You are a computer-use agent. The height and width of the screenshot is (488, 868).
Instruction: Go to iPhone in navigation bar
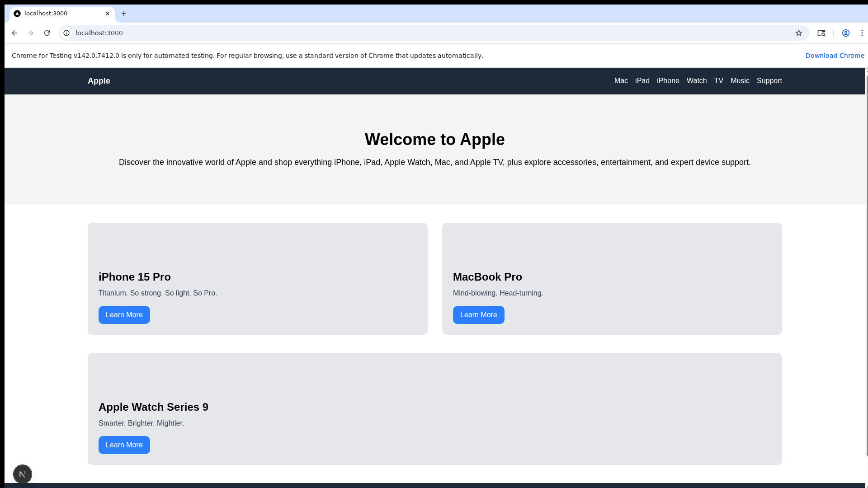[668, 81]
